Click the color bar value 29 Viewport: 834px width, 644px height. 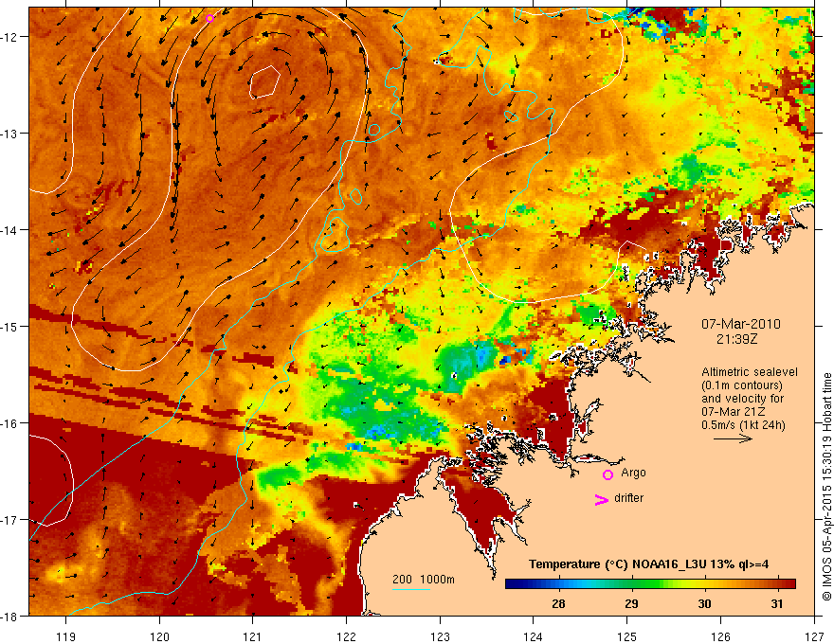(x=631, y=603)
